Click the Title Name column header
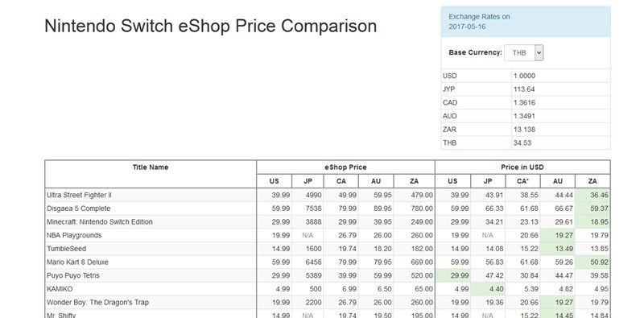The height and width of the screenshot is (318, 644). [151, 167]
